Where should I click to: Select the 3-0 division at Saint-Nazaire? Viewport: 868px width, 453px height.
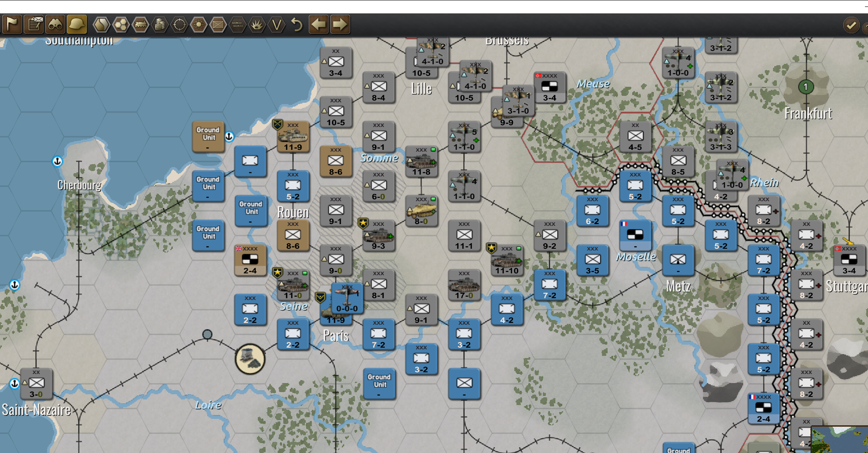pyautogui.click(x=36, y=383)
